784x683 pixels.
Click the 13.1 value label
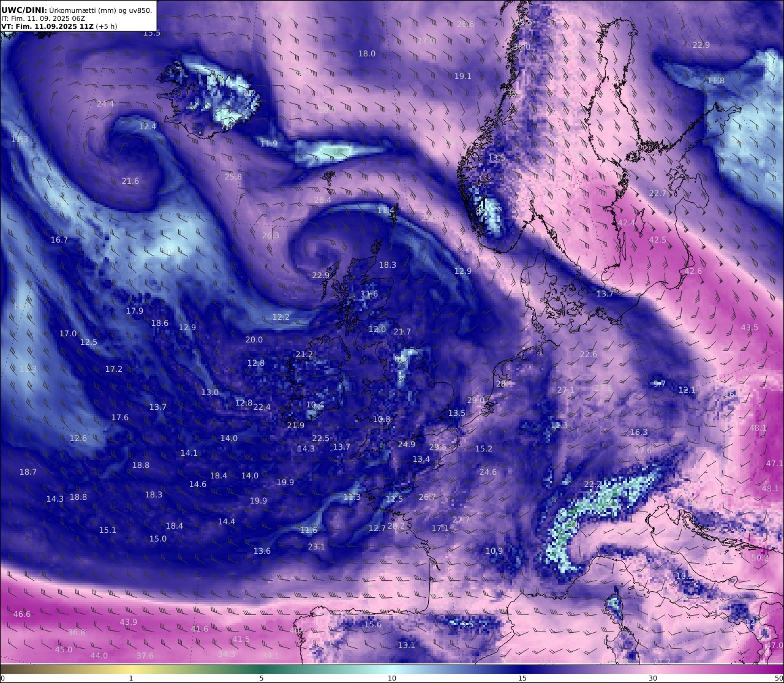tap(407, 645)
